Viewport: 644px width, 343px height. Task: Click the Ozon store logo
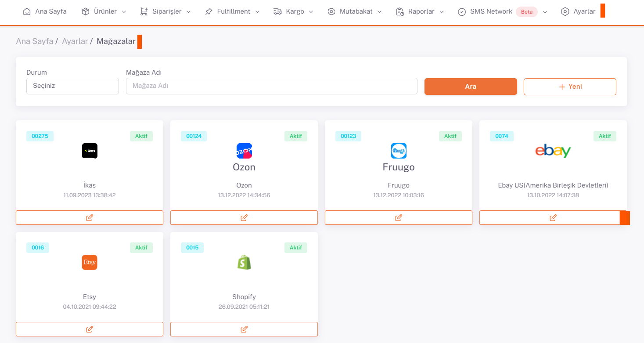click(x=244, y=151)
